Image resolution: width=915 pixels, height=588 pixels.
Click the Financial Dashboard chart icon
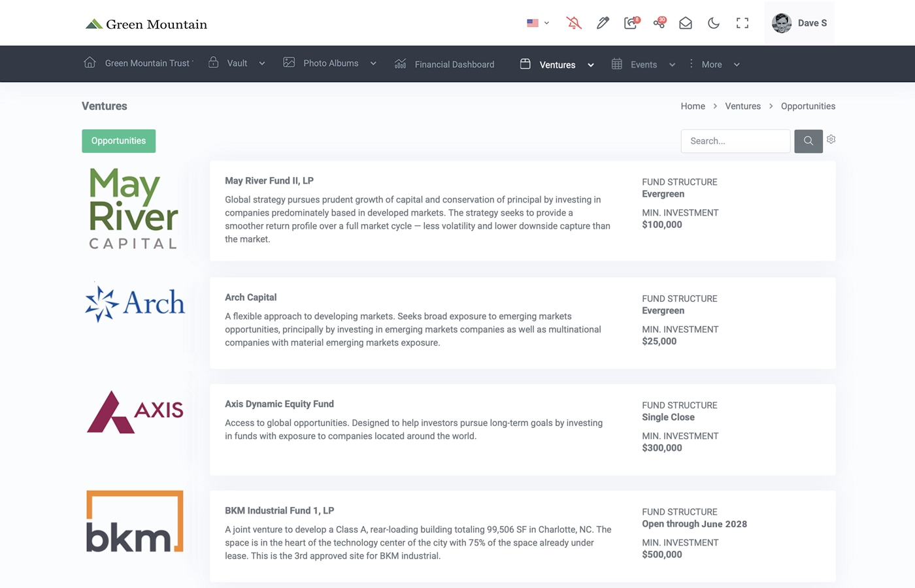401,63
